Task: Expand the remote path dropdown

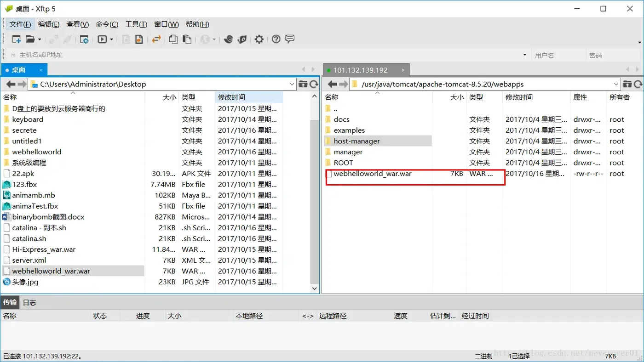Action: (x=616, y=84)
